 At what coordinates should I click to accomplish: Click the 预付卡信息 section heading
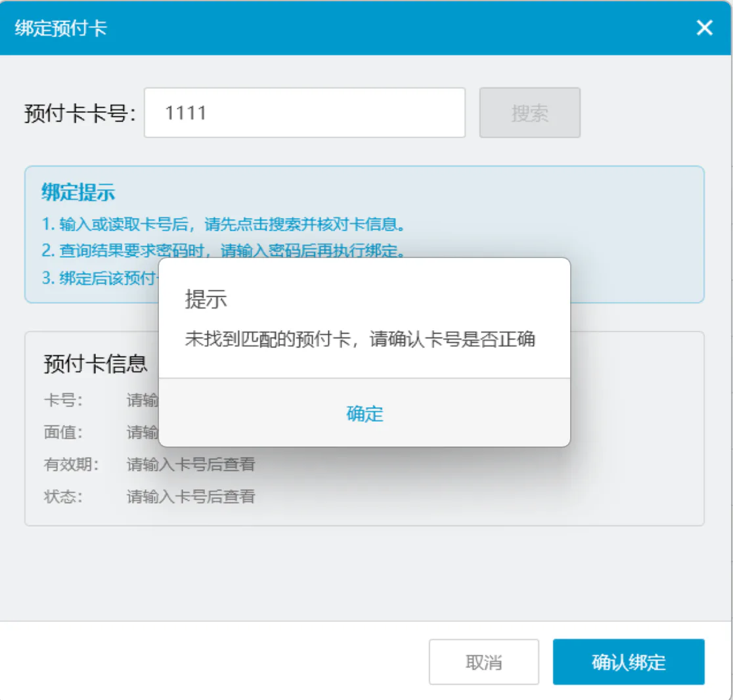tap(95, 364)
